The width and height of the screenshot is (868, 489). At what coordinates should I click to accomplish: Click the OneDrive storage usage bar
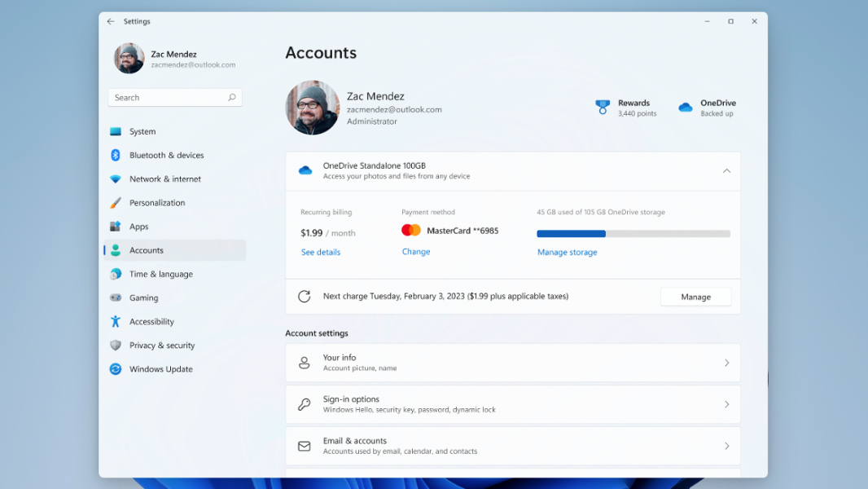tap(633, 234)
